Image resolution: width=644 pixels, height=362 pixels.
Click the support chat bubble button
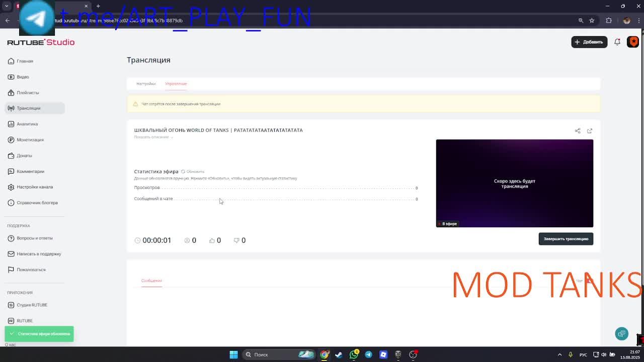click(x=622, y=333)
